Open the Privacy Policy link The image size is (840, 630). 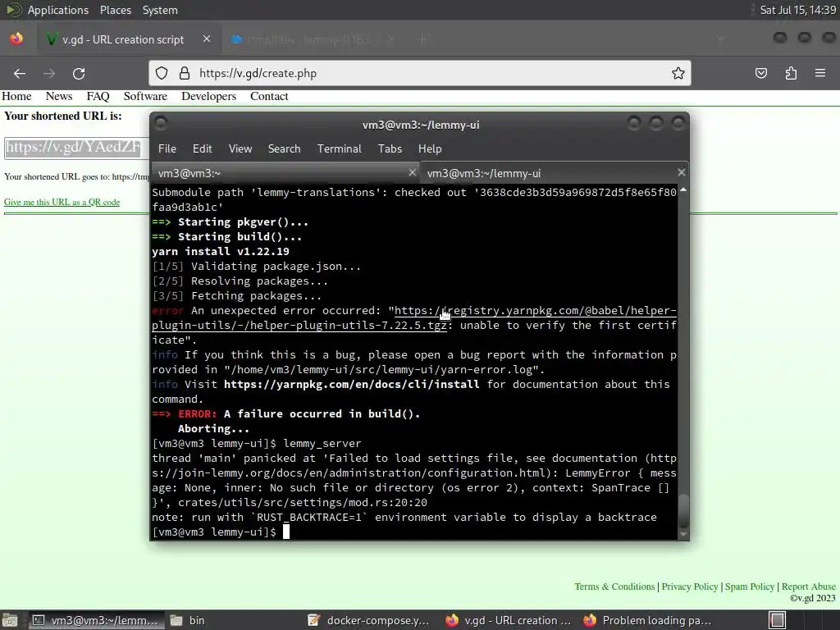[x=689, y=587]
